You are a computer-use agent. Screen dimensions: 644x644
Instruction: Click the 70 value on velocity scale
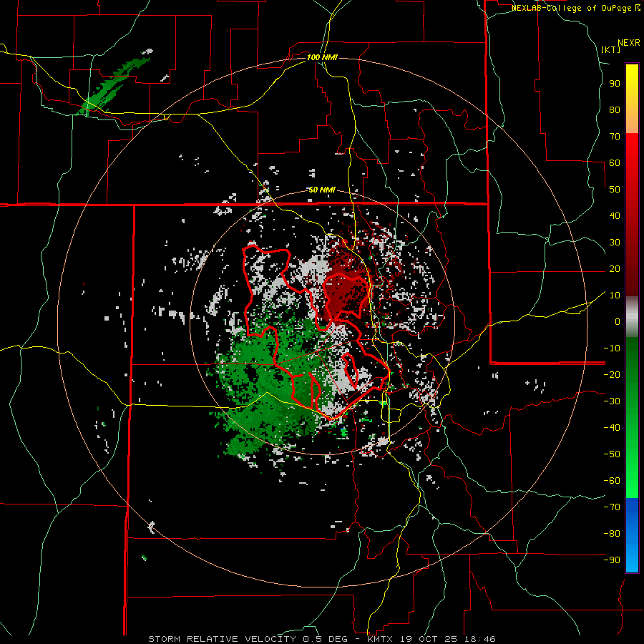[615, 137]
